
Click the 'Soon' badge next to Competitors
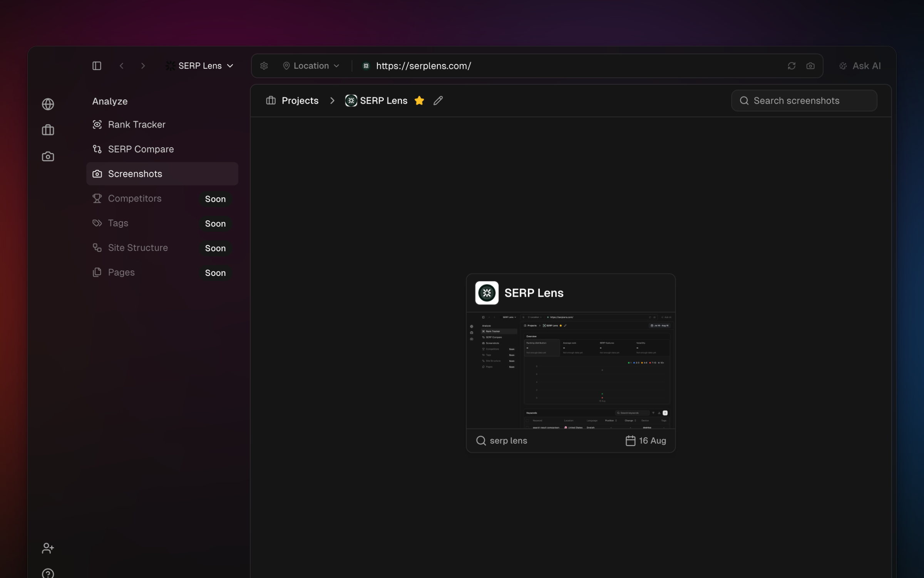click(215, 199)
